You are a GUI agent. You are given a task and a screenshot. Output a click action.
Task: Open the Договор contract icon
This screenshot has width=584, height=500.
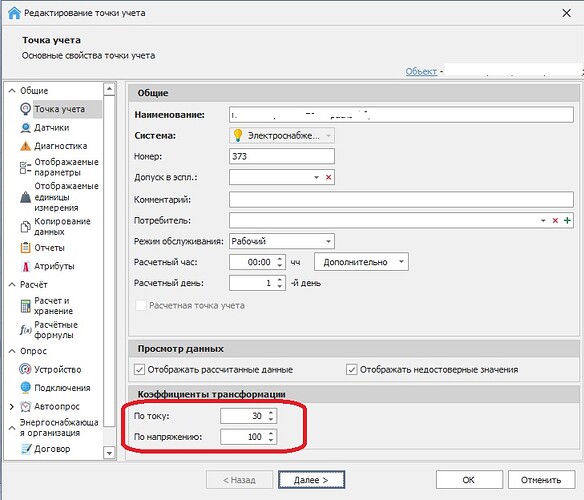click(26, 449)
